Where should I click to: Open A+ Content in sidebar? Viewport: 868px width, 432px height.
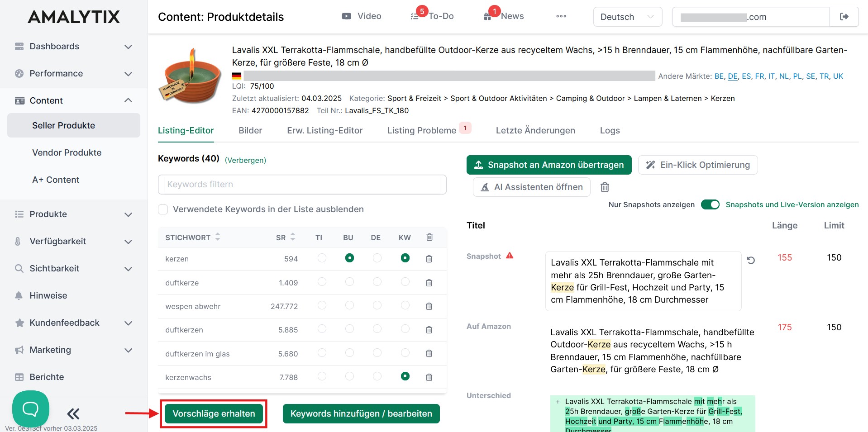[56, 180]
